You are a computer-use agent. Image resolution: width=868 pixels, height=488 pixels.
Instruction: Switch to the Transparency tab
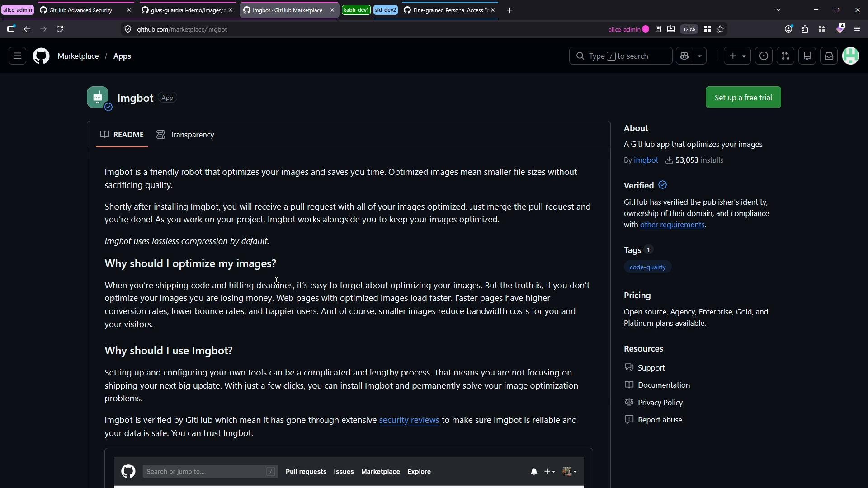click(x=185, y=135)
